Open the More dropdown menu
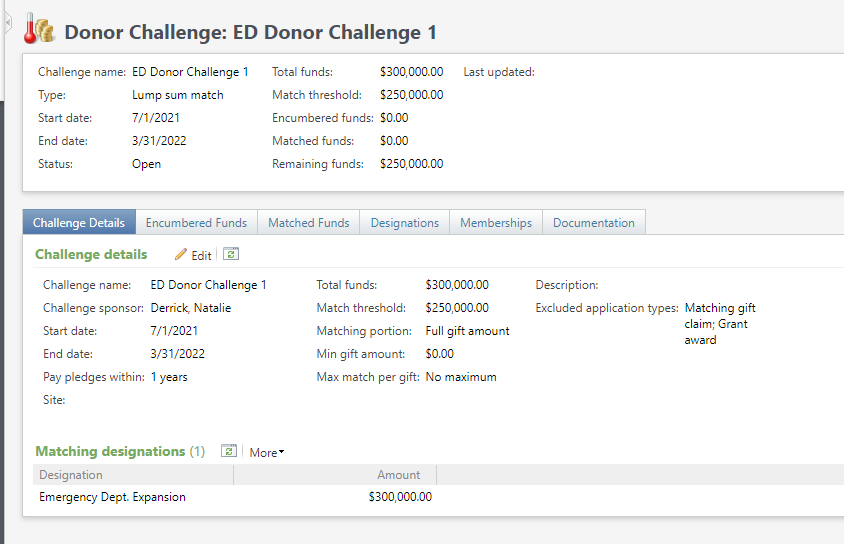 pos(266,452)
